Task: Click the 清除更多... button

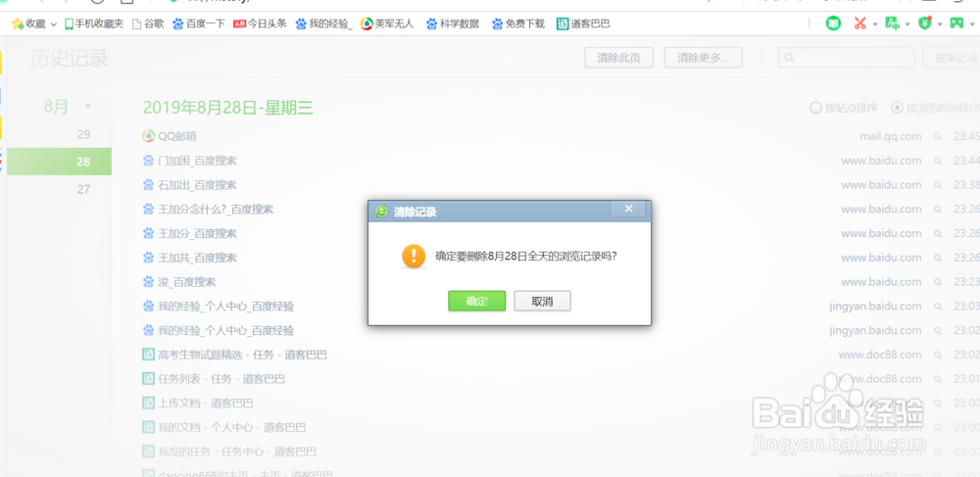Action: pos(703,58)
